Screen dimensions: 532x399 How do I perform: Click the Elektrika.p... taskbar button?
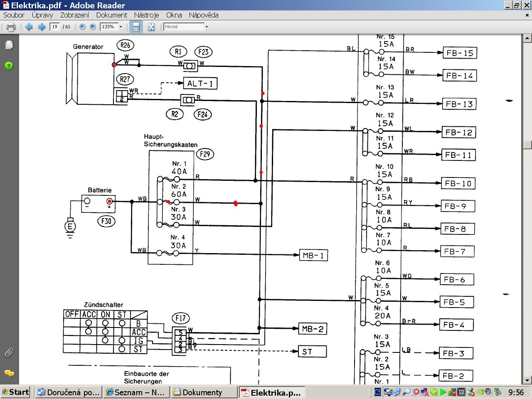(x=272, y=392)
